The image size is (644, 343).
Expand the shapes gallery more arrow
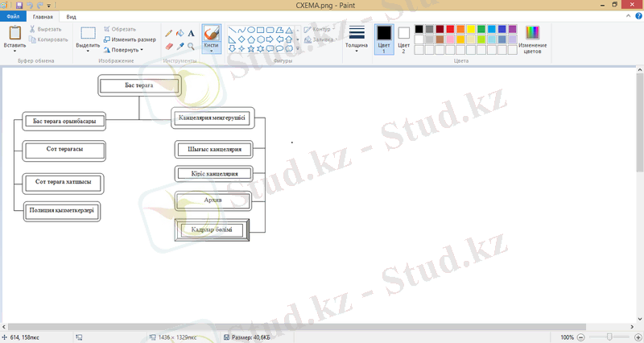click(298, 49)
